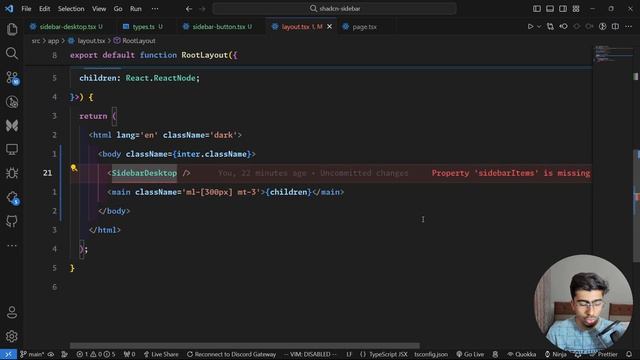
Task: Click tsconfig.json in status bar
Action: 431,354
